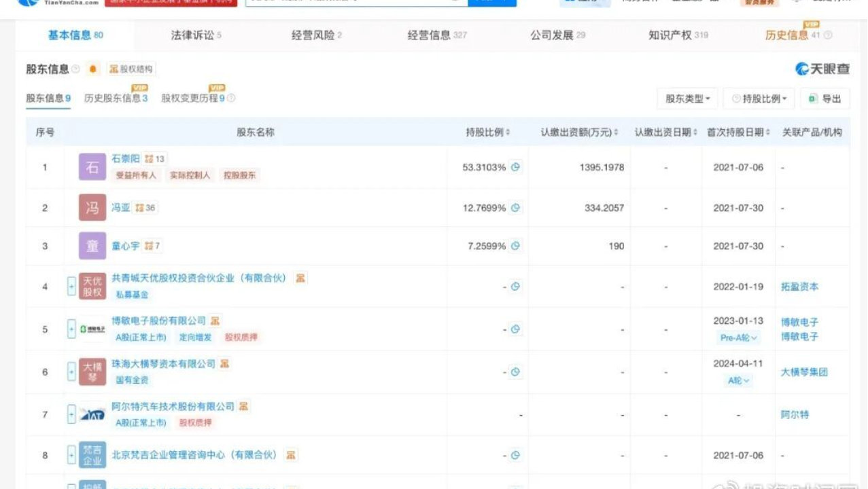Screen dimensions: 868x489
Task: Open related product 拓盈资本
Action: click(799, 287)
